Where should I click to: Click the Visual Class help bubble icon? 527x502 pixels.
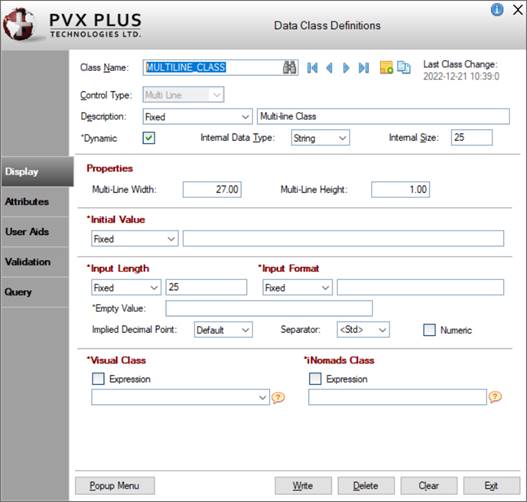tap(278, 398)
